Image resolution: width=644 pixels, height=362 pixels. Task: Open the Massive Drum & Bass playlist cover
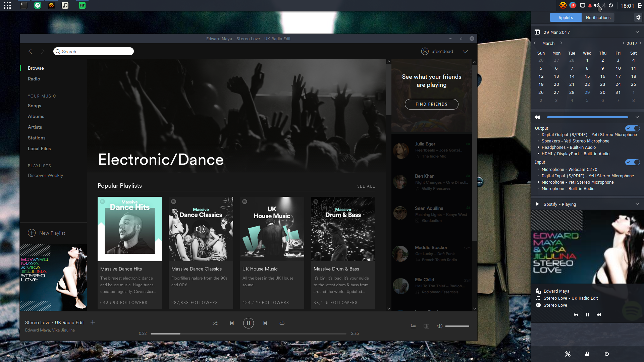(343, 229)
